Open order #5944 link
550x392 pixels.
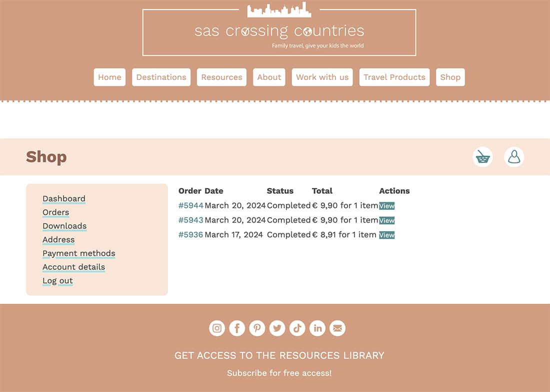191,206
